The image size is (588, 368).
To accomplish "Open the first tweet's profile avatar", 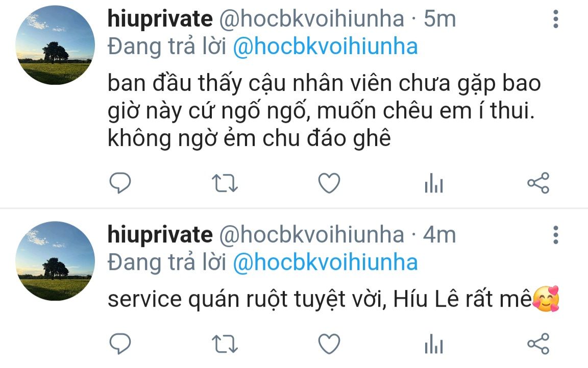I will click(55, 45).
